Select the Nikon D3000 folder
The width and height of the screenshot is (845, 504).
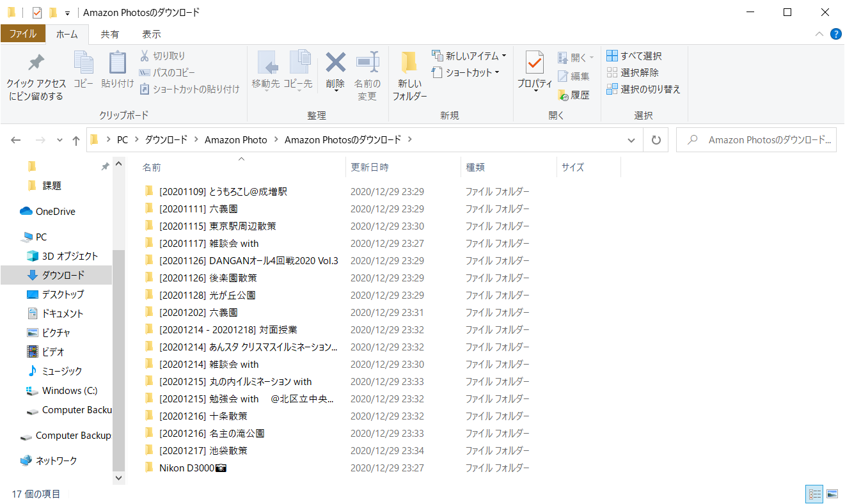(192, 468)
